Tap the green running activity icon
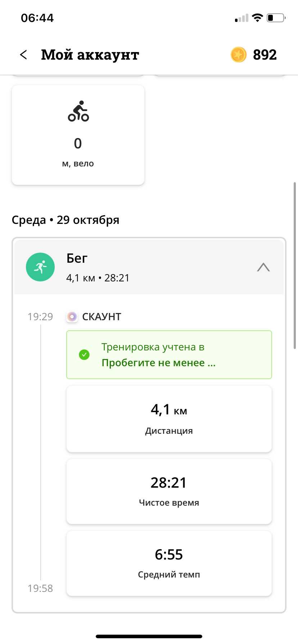 coord(40,267)
